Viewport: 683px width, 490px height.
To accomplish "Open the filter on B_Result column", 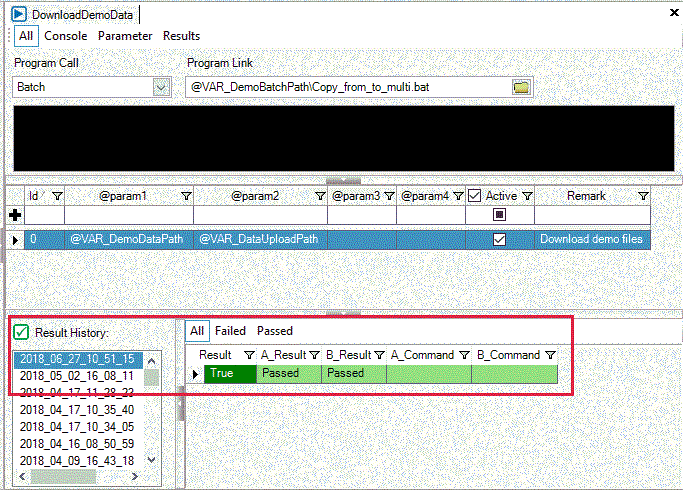I will coord(379,355).
